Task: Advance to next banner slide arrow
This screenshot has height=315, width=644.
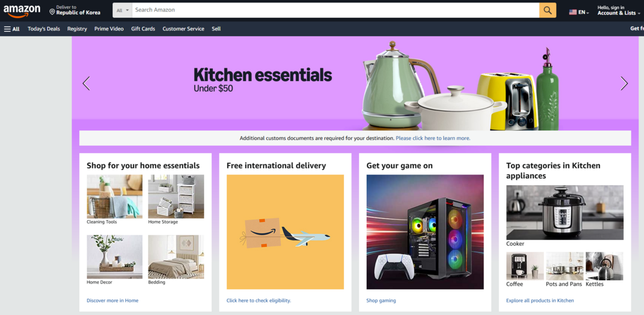Action: pyautogui.click(x=624, y=83)
